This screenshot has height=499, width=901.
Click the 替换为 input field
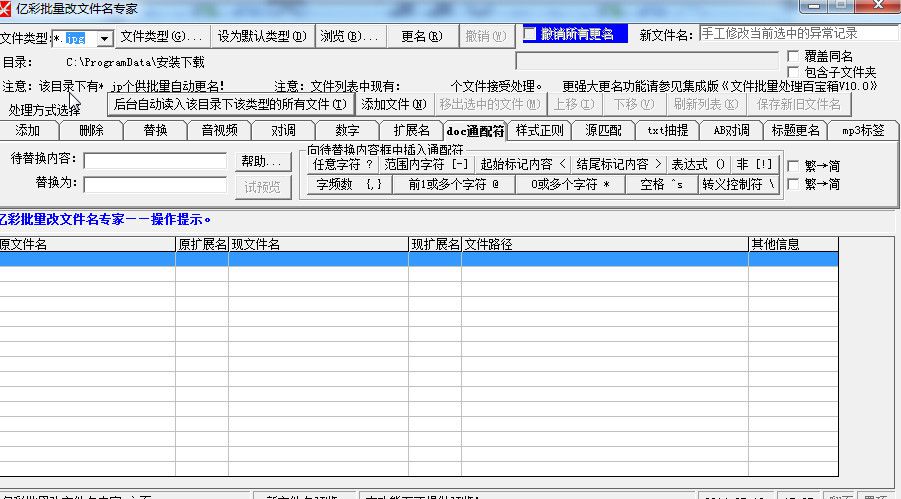pos(155,185)
